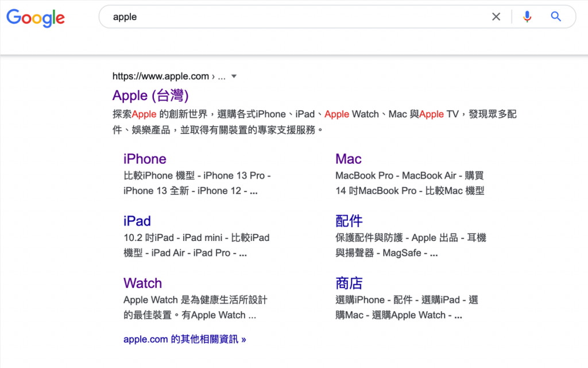Open the 商店 sitelink
The width and height of the screenshot is (588, 368).
point(349,283)
